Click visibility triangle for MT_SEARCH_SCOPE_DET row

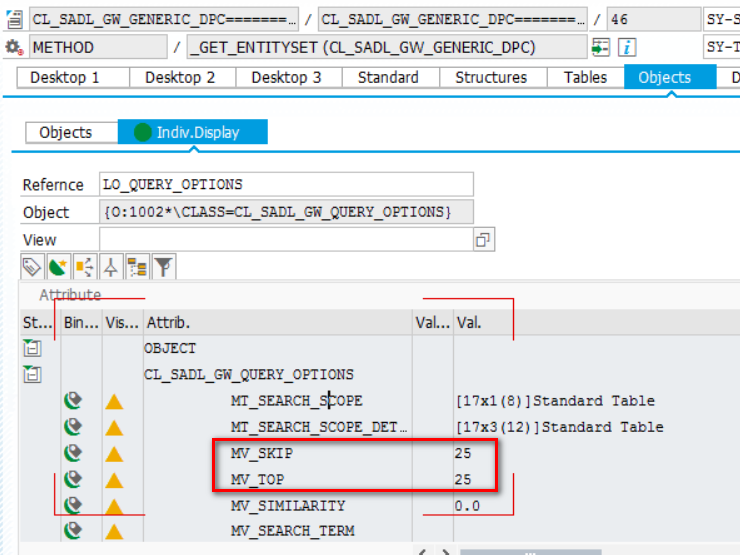click(x=114, y=428)
